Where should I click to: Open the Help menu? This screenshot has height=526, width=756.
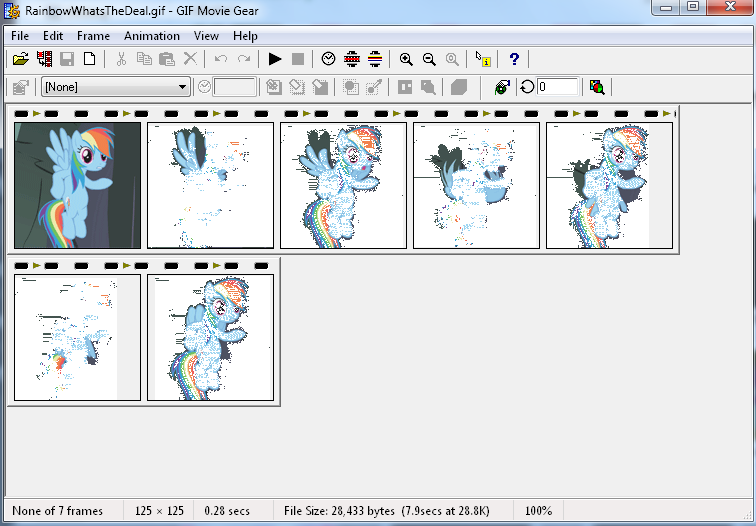(245, 36)
